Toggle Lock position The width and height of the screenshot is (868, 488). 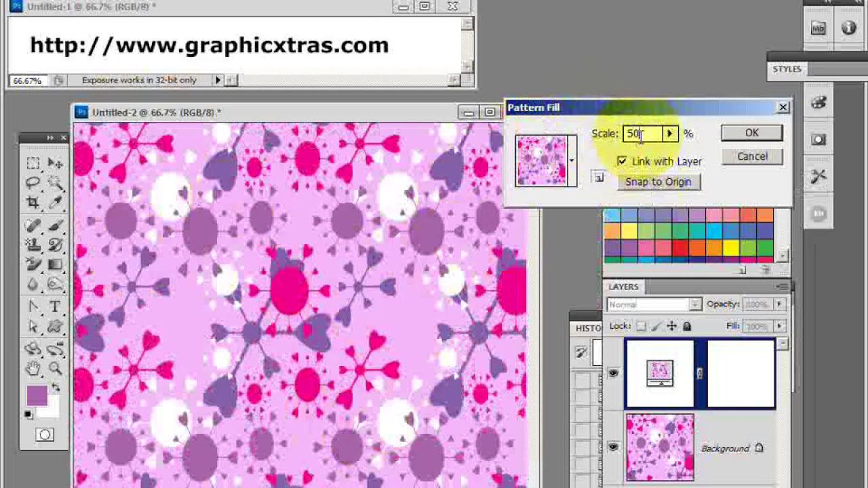(671, 326)
